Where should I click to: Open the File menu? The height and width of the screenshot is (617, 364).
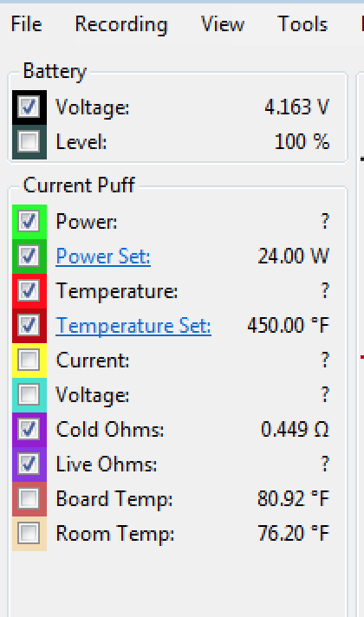click(x=26, y=24)
